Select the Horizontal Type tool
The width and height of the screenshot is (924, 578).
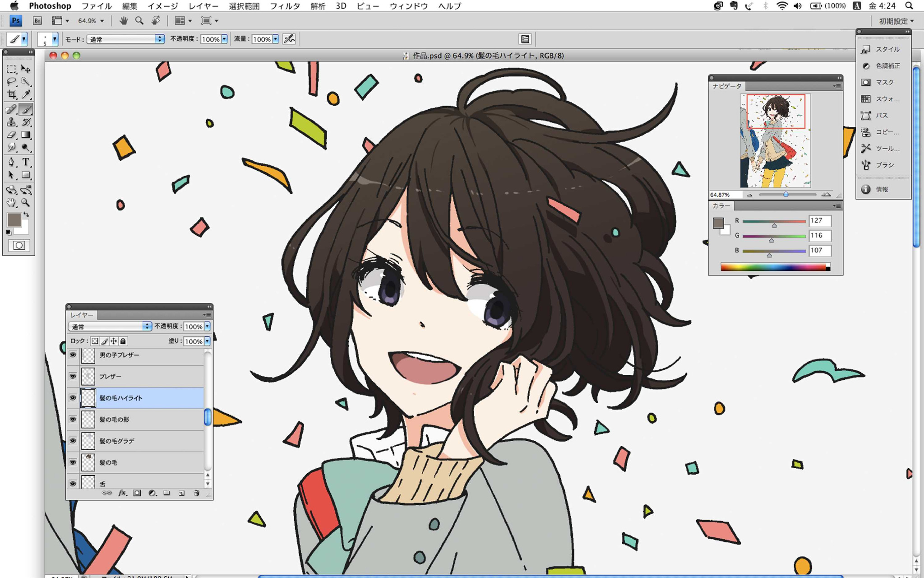pos(26,162)
